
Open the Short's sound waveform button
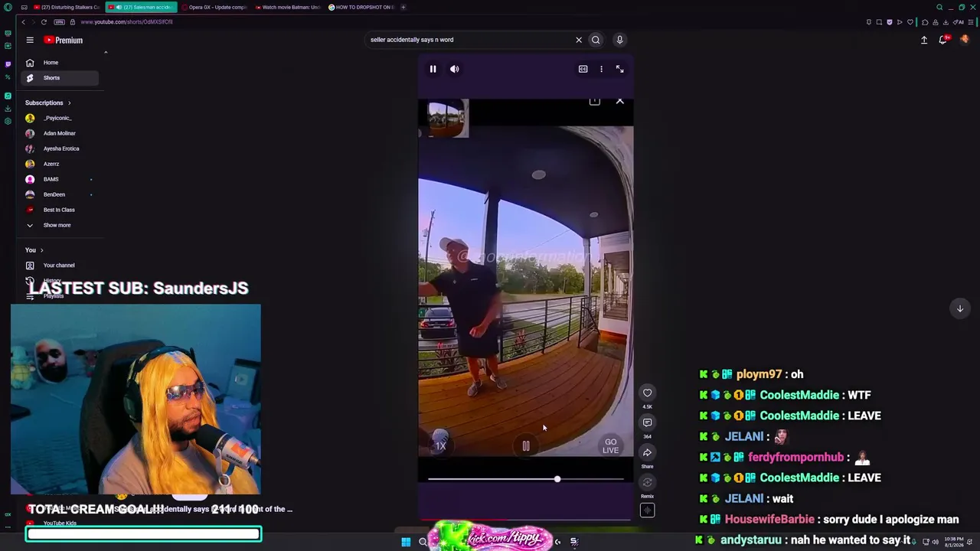coord(647,510)
